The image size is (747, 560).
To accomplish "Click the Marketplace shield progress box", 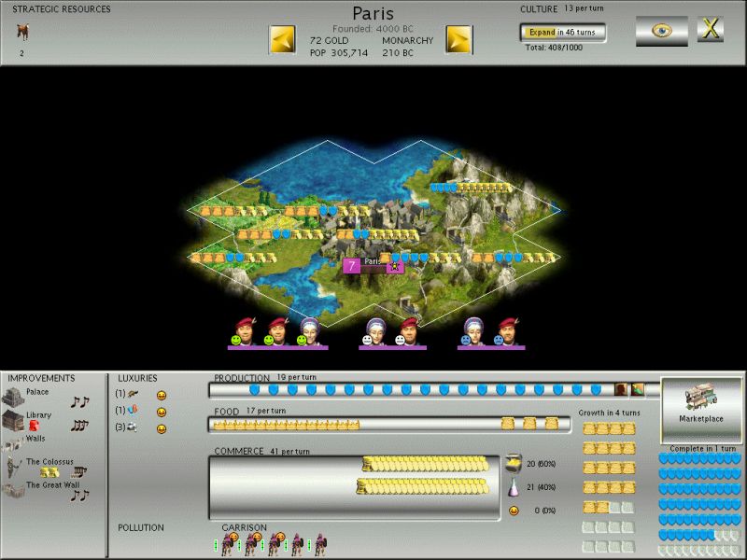I will 699,505.
